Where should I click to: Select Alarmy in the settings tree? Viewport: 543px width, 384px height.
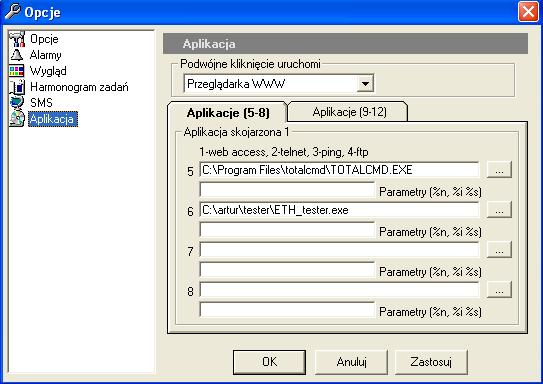45,55
